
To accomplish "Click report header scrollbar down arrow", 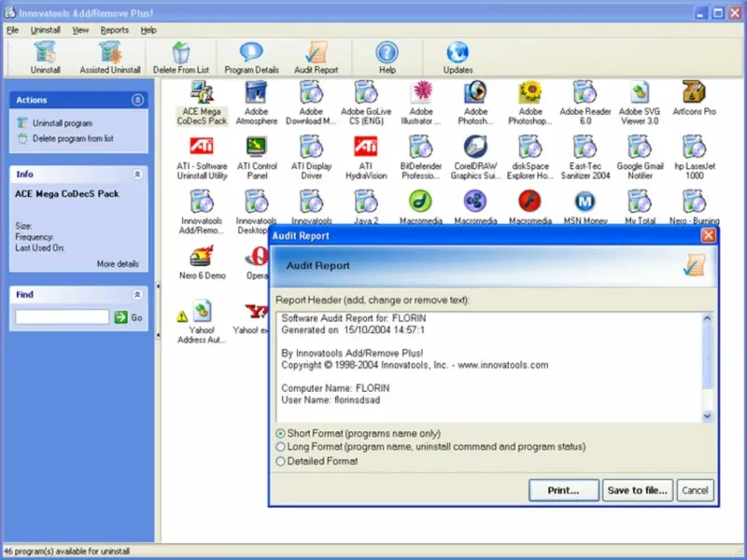I will (x=708, y=416).
